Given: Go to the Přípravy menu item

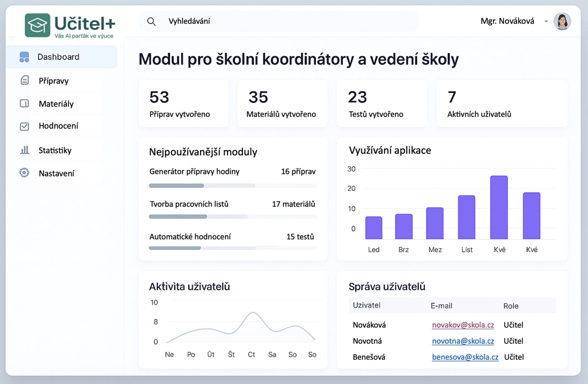Looking at the screenshot, I should click(54, 81).
